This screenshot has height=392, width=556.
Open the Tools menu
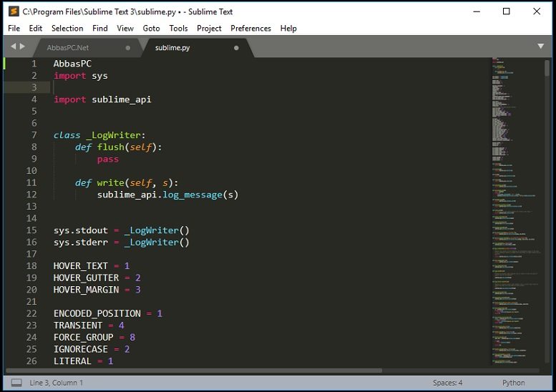pyautogui.click(x=178, y=29)
